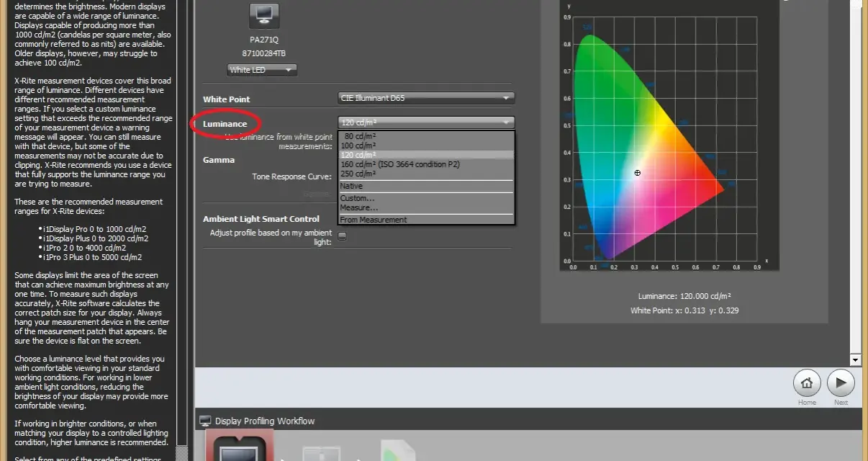
Task: Click the Home icon button
Action: click(x=807, y=383)
